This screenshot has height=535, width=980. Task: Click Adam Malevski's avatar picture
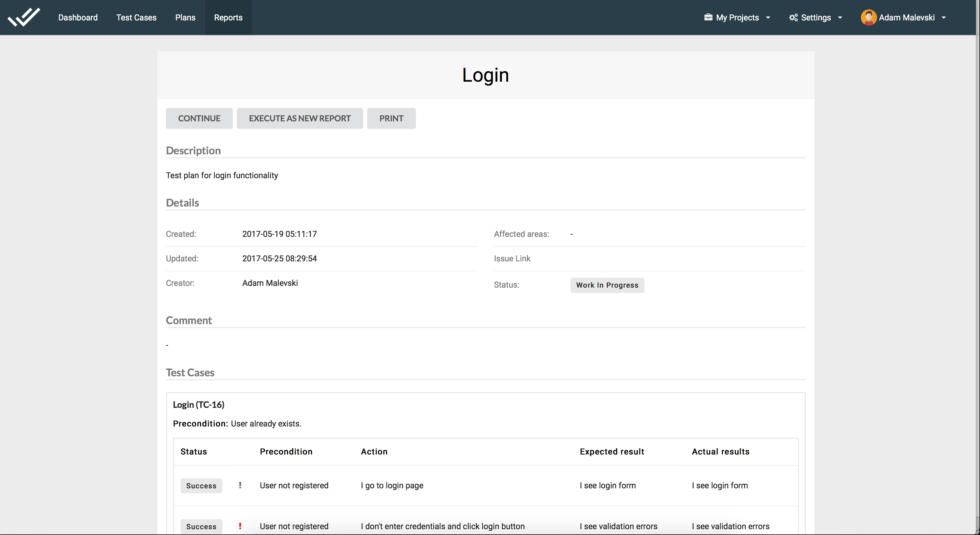[x=869, y=18]
